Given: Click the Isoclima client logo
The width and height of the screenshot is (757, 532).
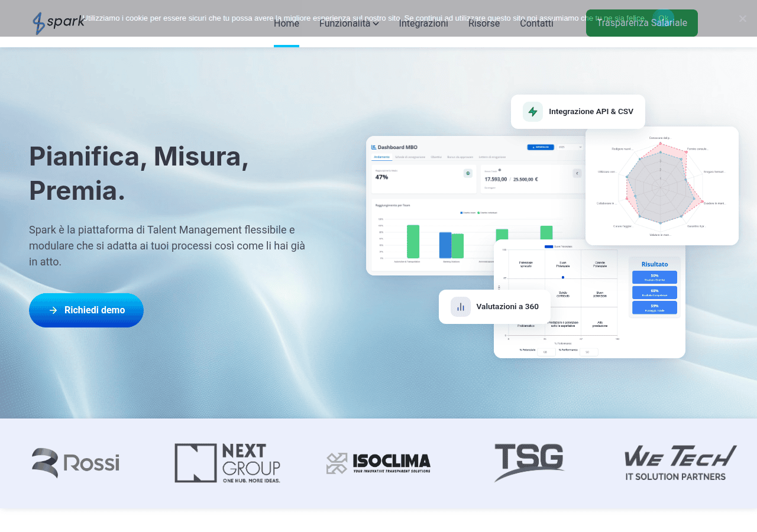Looking at the screenshot, I should 378,463.
